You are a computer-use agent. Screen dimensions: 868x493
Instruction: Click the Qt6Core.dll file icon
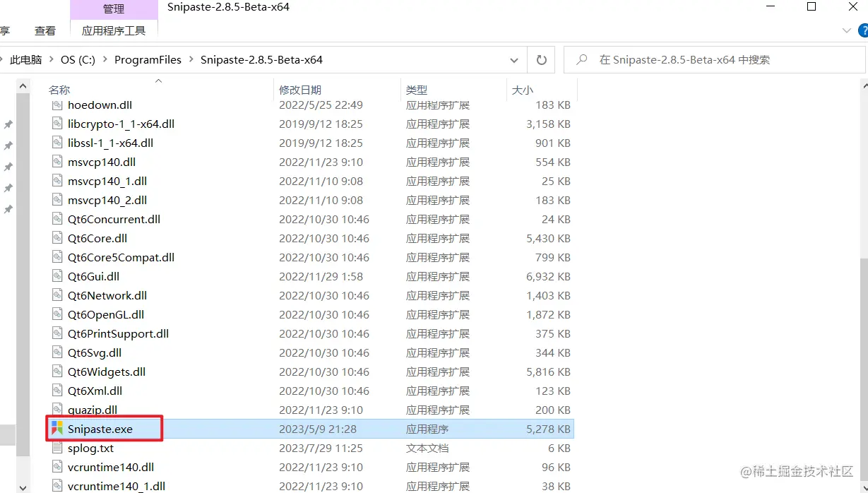coord(57,238)
